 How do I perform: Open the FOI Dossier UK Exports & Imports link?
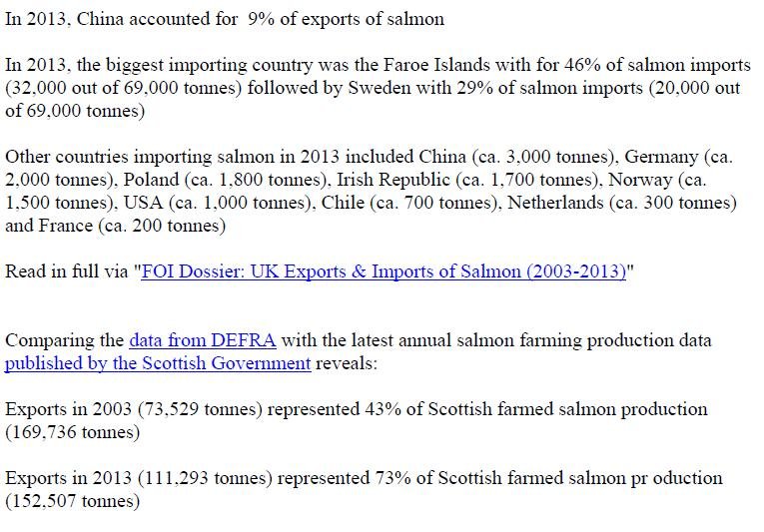coord(383,271)
